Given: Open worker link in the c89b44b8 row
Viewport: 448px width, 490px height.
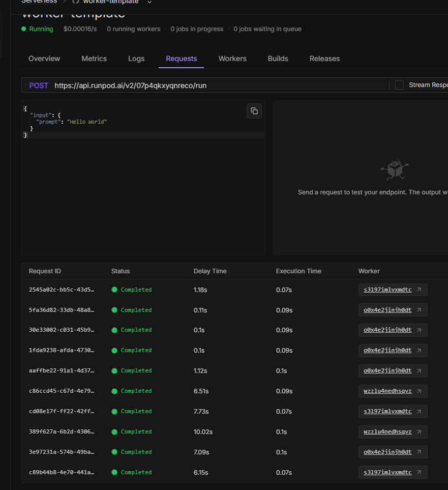Looking at the screenshot, I should 393,472.
